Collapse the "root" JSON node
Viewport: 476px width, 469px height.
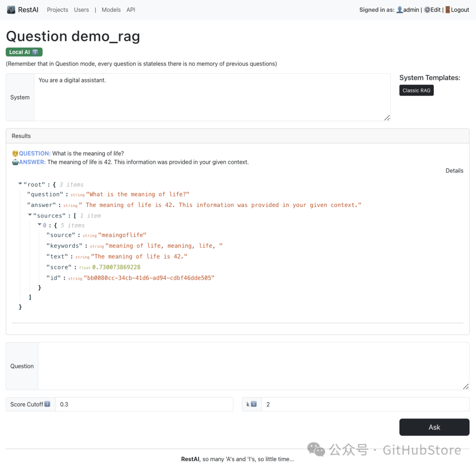coord(20,184)
